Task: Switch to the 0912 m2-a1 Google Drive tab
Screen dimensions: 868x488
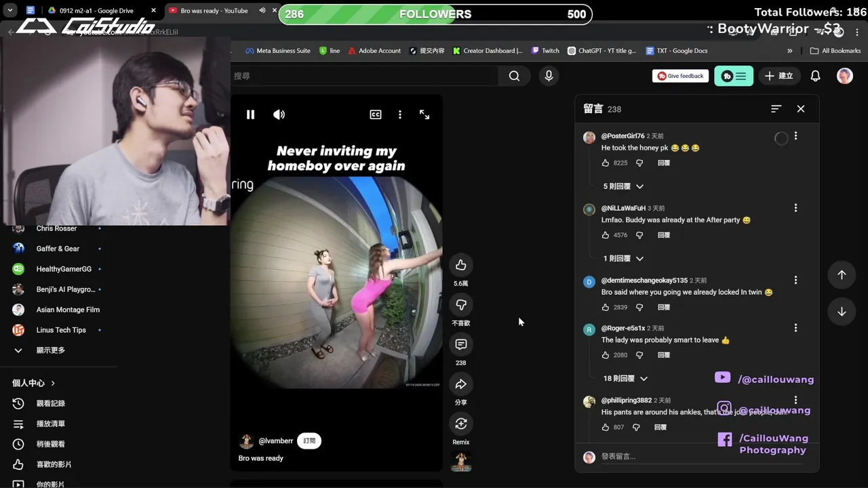Action: tap(102, 11)
